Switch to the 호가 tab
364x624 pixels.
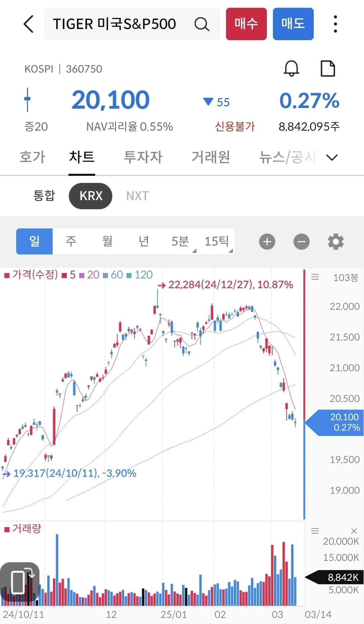[32, 157]
